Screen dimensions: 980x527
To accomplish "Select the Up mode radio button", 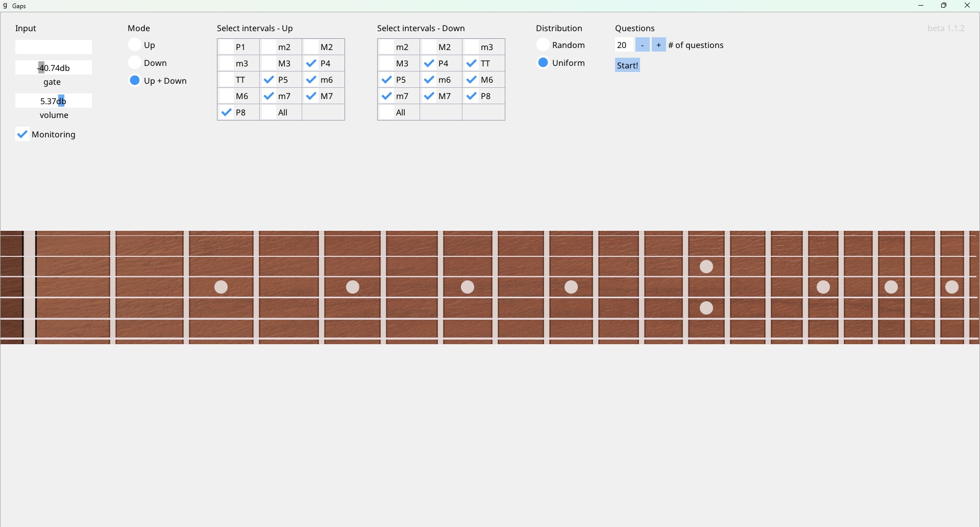I will pos(135,45).
